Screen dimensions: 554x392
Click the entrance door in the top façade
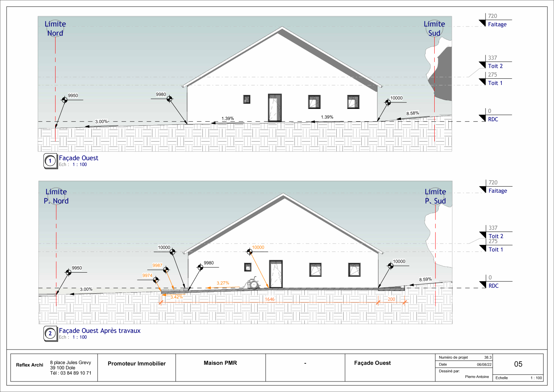(x=275, y=108)
